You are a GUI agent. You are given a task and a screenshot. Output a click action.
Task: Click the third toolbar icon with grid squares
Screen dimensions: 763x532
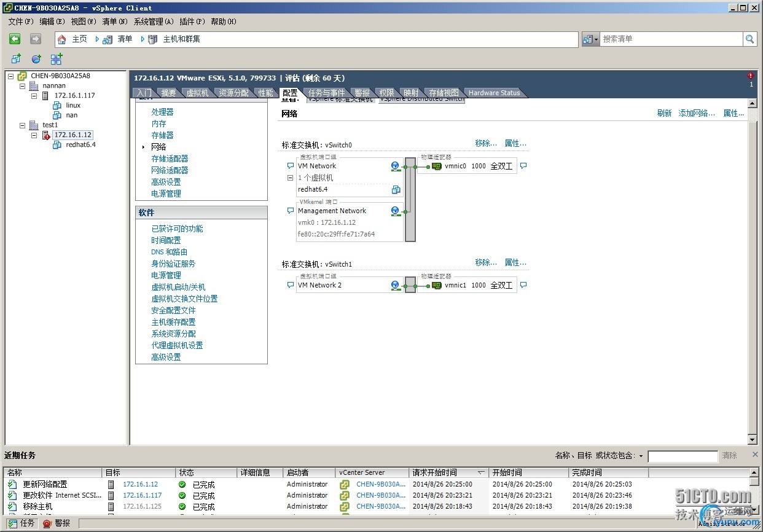pos(57,59)
